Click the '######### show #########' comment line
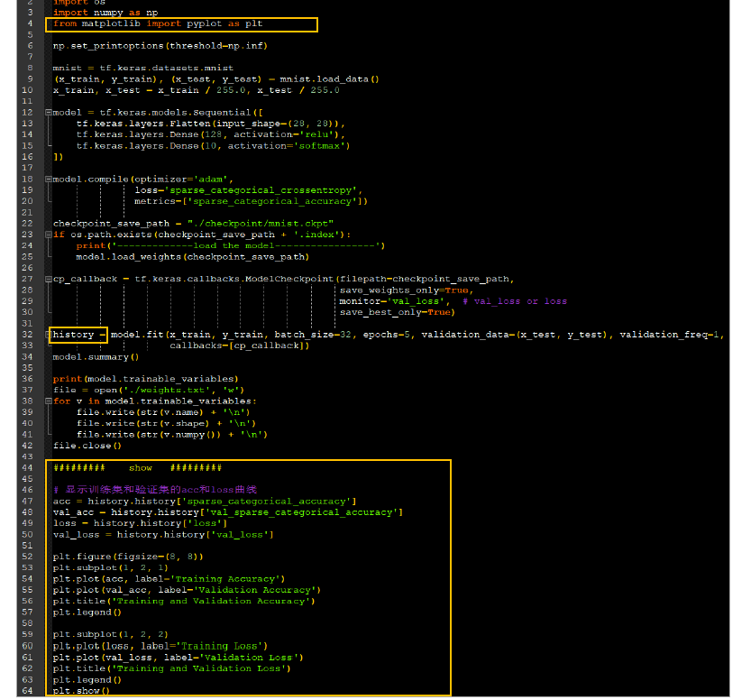 pos(137,468)
